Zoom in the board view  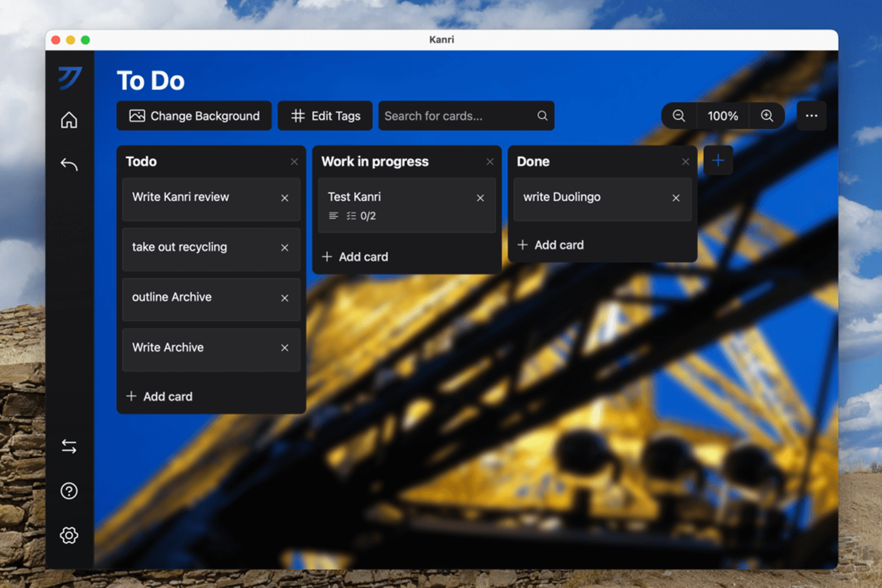pos(767,116)
